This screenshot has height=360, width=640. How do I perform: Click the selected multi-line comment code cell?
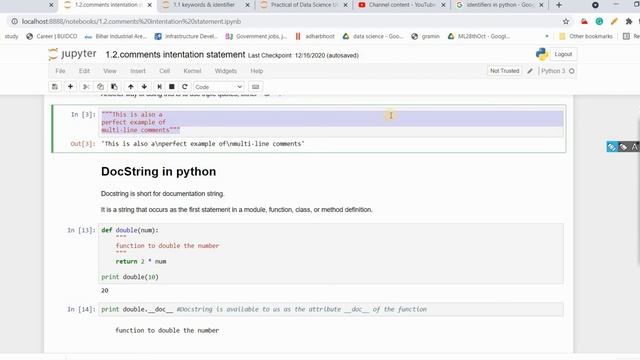(332, 122)
